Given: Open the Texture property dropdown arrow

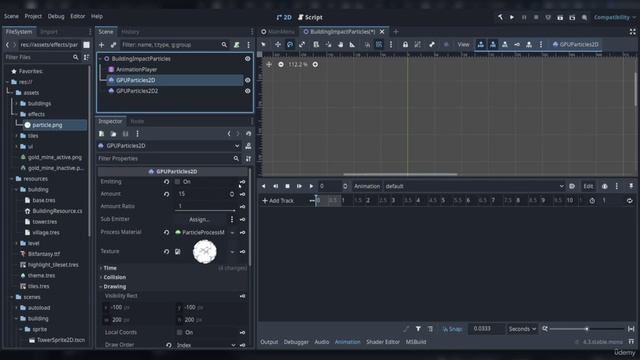Looking at the screenshot, I should (x=232, y=251).
